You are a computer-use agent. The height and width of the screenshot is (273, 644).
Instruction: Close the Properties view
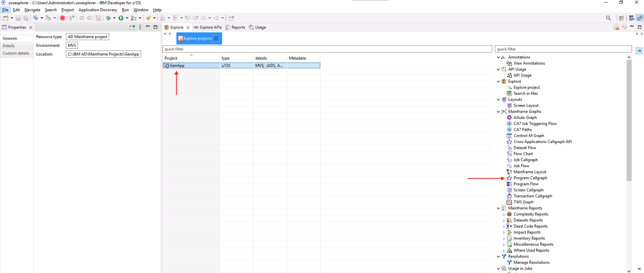(31, 27)
